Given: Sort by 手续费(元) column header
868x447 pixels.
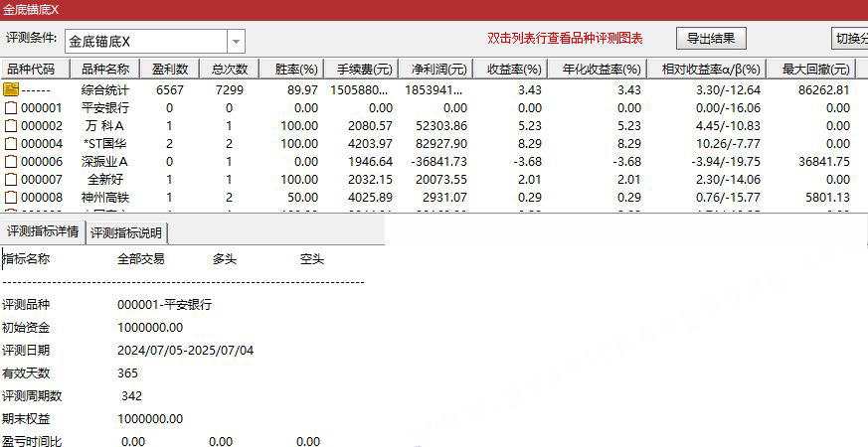Looking at the screenshot, I should [361, 70].
